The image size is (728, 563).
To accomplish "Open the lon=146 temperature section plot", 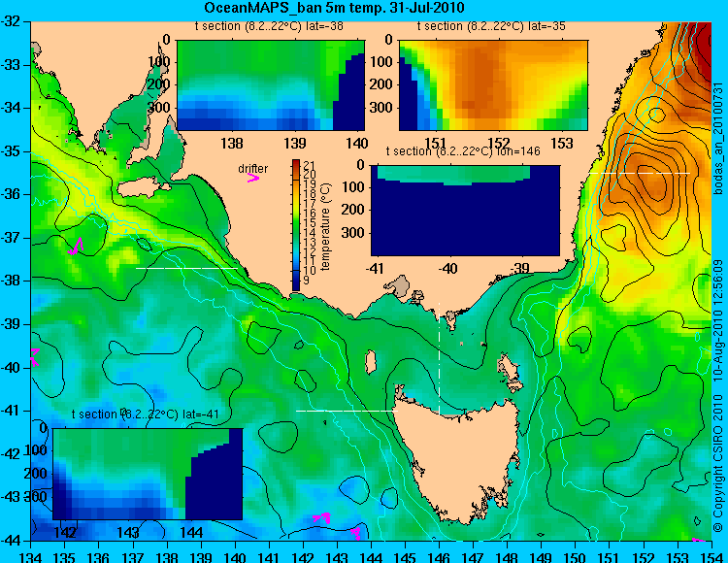I will click(x=465, y=211).
